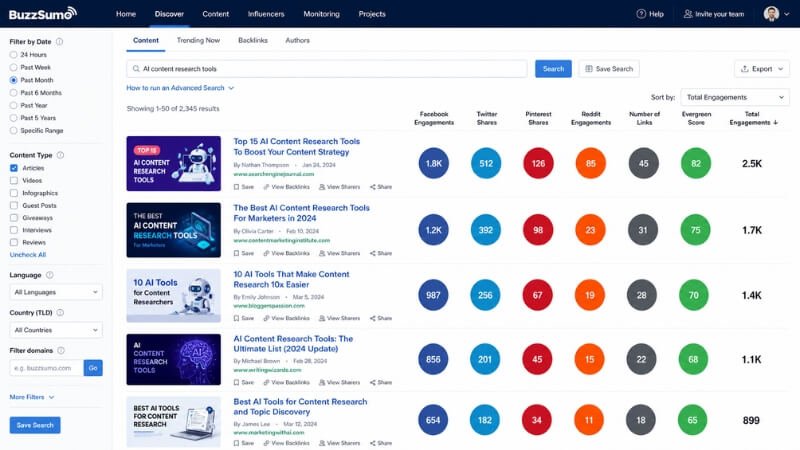View Sharers for Top 15 AI Content Research Tools

(339, 187)
